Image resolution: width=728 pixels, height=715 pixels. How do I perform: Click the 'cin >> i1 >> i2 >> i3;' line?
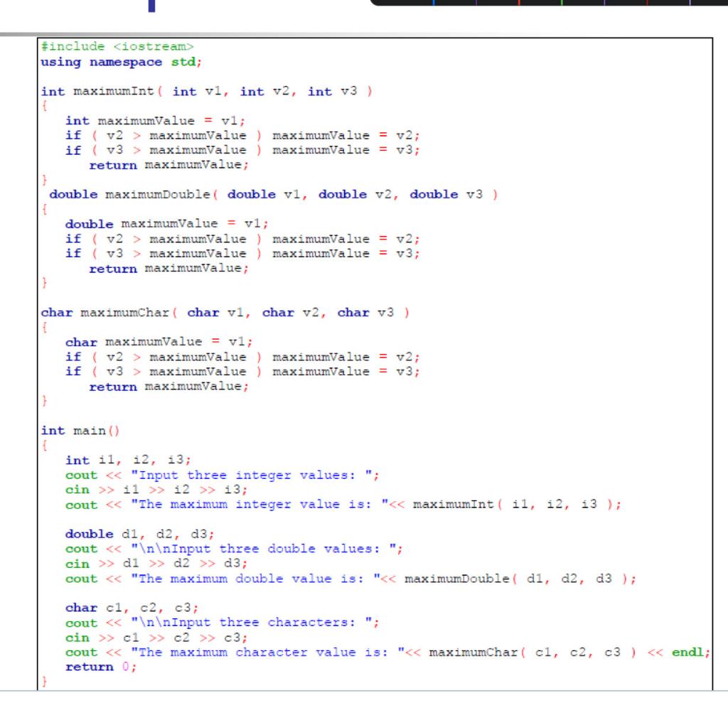(156, 490)
